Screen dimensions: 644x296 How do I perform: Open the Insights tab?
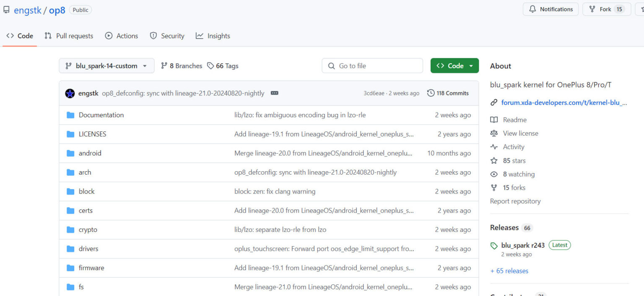213,36
